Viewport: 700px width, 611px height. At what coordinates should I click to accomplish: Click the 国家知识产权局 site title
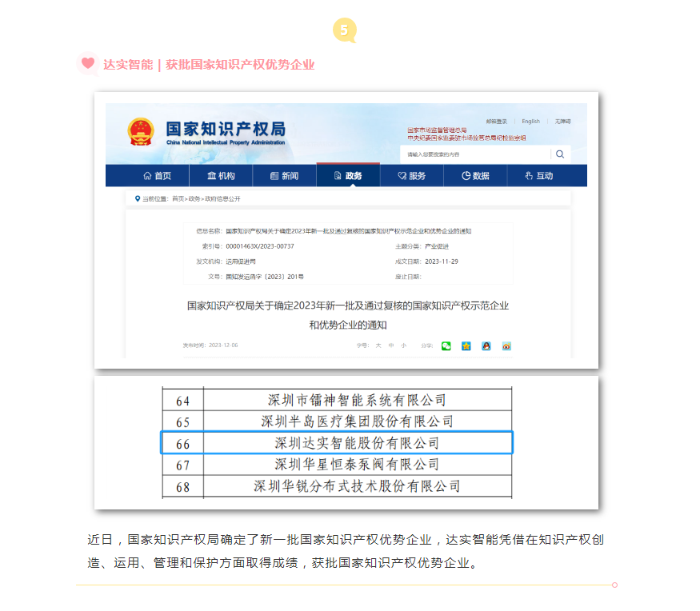coord(226,129)
